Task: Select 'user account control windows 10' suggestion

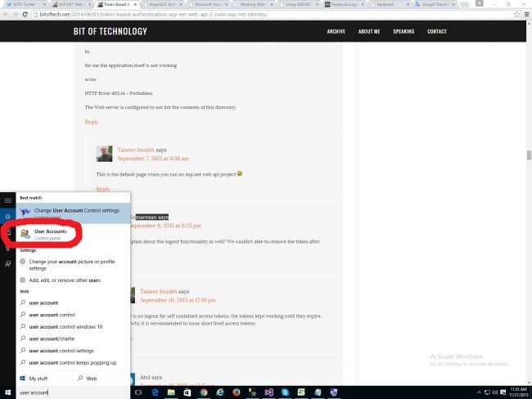Action: (x=73, y=327)
